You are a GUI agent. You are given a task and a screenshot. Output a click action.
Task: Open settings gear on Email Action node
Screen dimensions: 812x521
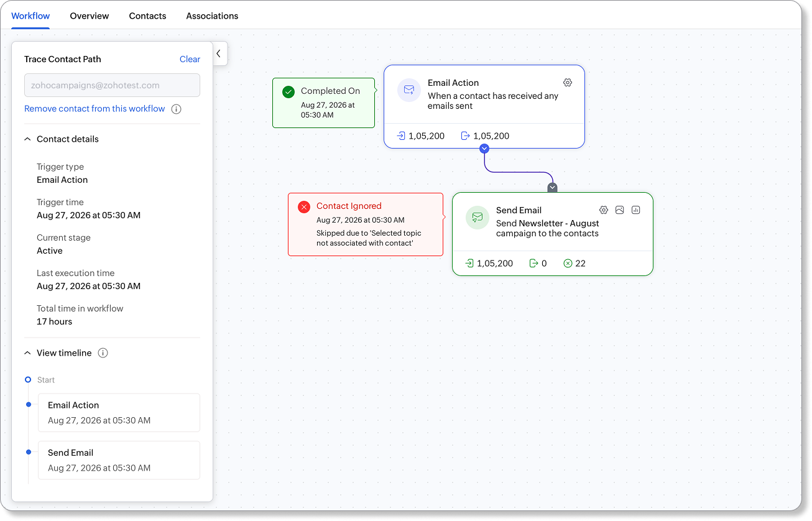tap(567, 83)
